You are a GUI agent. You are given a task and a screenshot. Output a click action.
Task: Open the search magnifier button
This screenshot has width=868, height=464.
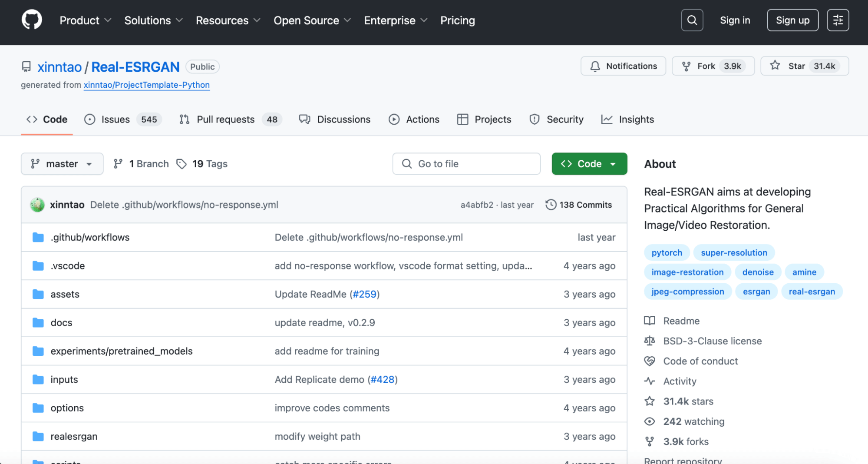(x=692, y=20)
